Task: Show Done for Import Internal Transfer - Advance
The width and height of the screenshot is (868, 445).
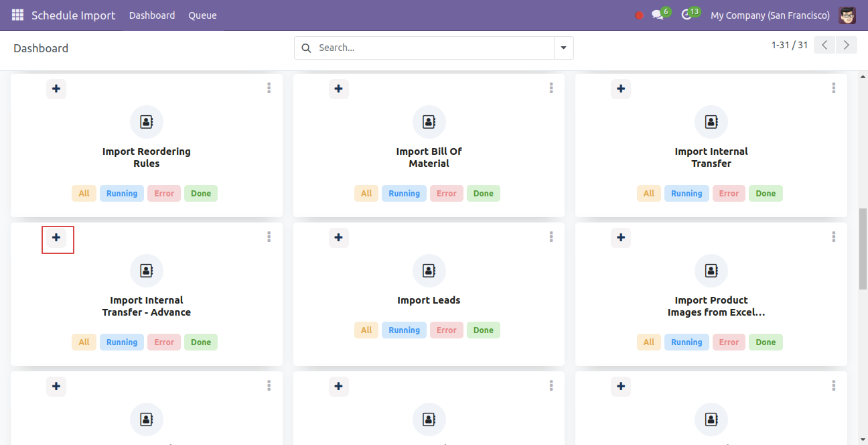Action: [x=201, y=342]
